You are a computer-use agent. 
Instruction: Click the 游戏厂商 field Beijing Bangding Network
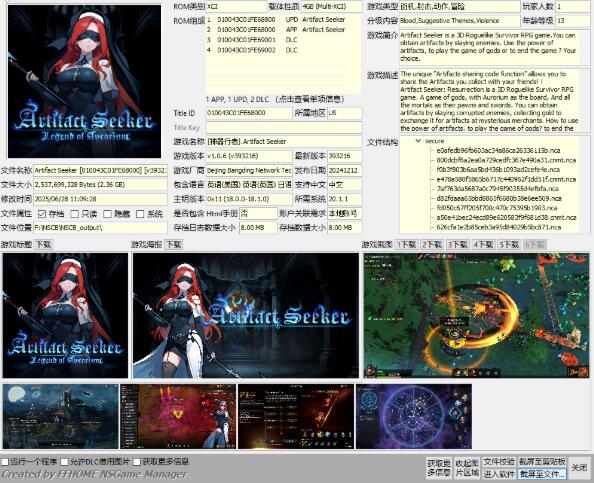tap(249, 170)
